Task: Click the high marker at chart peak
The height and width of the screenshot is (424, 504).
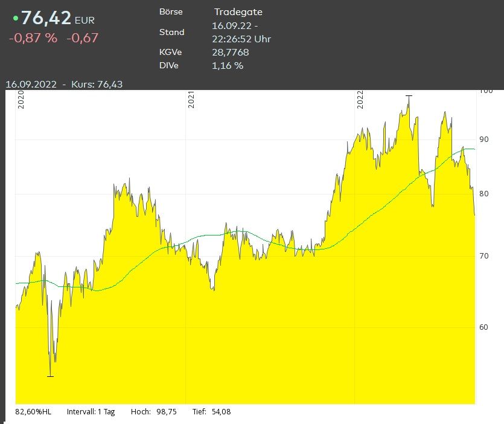Action: click(409, 96)
